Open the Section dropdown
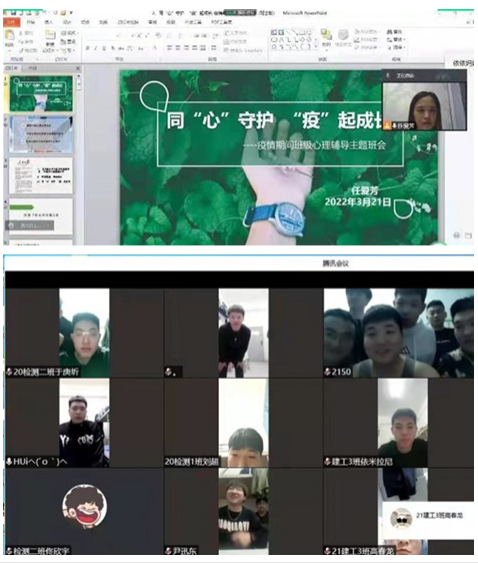The height and width of the screenshot is (563, 478). (x=67, y=50)
